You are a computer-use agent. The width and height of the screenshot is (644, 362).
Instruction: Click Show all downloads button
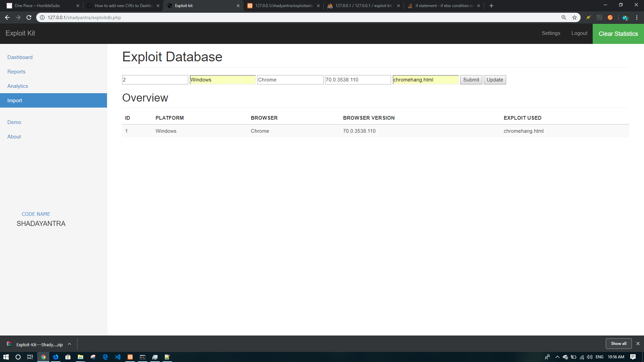[x=619, y=344]
